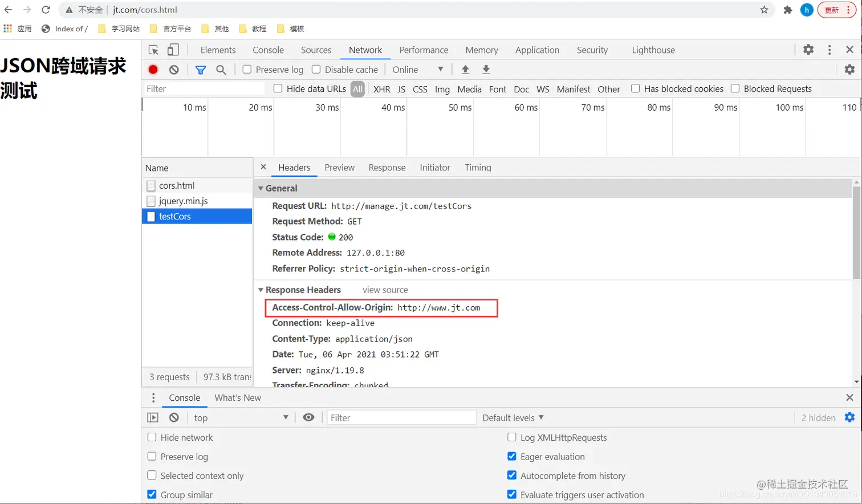Check Blocked Requests
The image size is (862, 504).
pos(735,88)
